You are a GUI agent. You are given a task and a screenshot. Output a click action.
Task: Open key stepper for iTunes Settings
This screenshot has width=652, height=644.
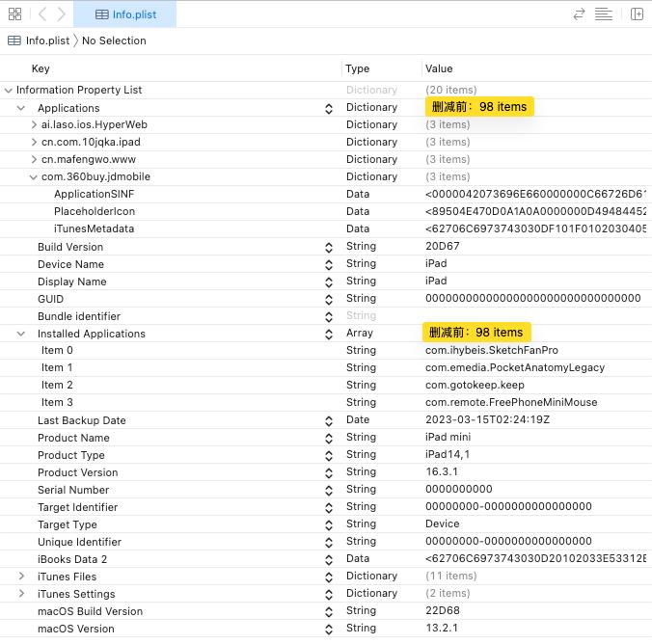[x=329, y=595]
